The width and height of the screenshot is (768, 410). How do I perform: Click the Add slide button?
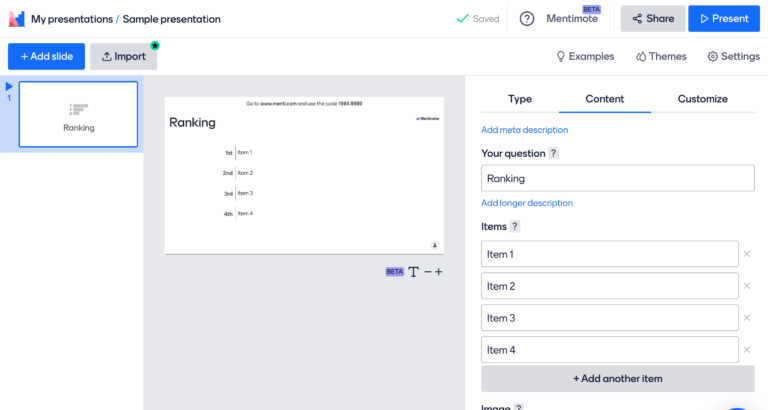tap(47, 56)
